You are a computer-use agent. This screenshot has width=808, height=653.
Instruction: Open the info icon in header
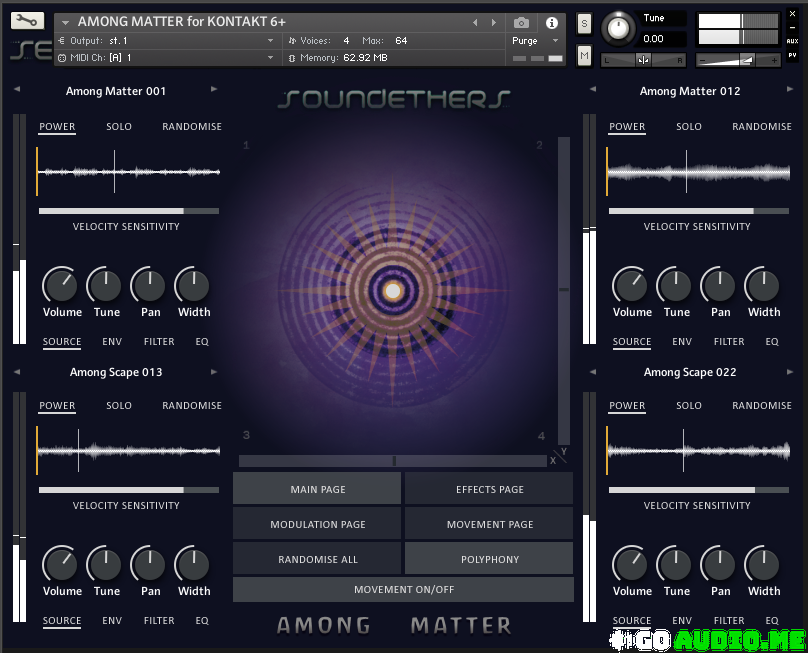551,23
